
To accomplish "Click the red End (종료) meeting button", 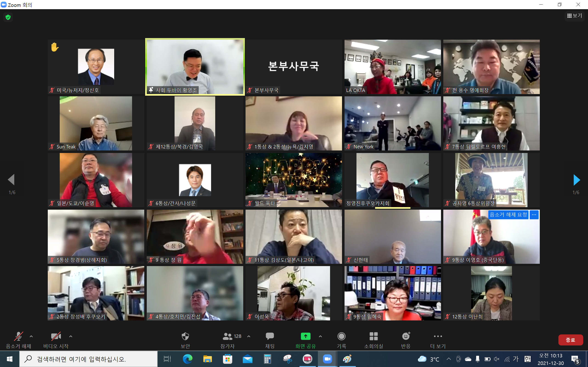I will pyautogui.click(x=570, y=340).
